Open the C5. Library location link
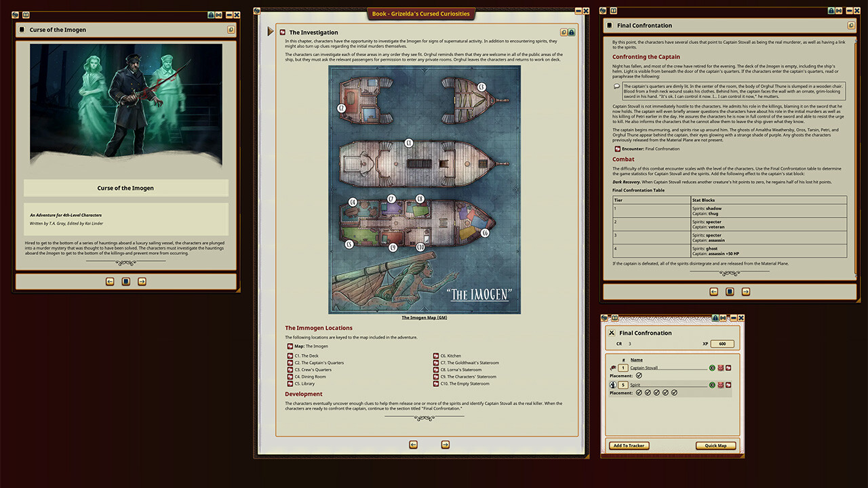The image size is (868, 488). click(304, 384)
